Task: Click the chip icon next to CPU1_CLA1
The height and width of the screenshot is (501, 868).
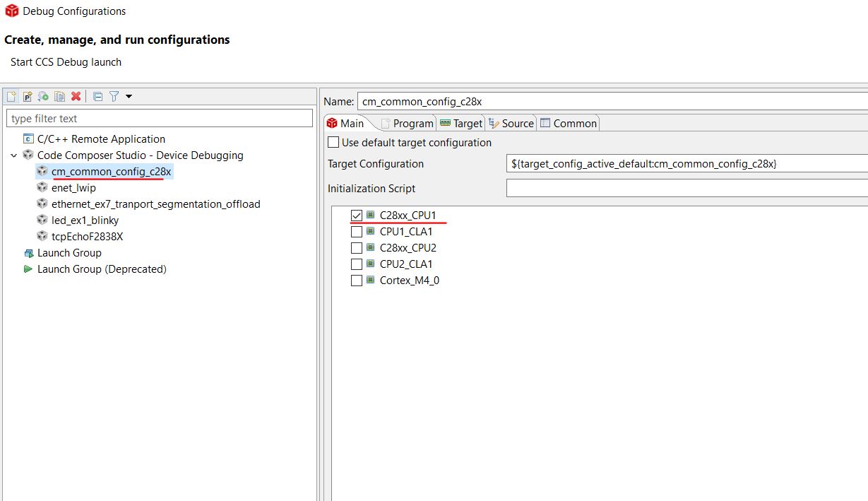Action: pyautogui.click(x=370, y=231)
